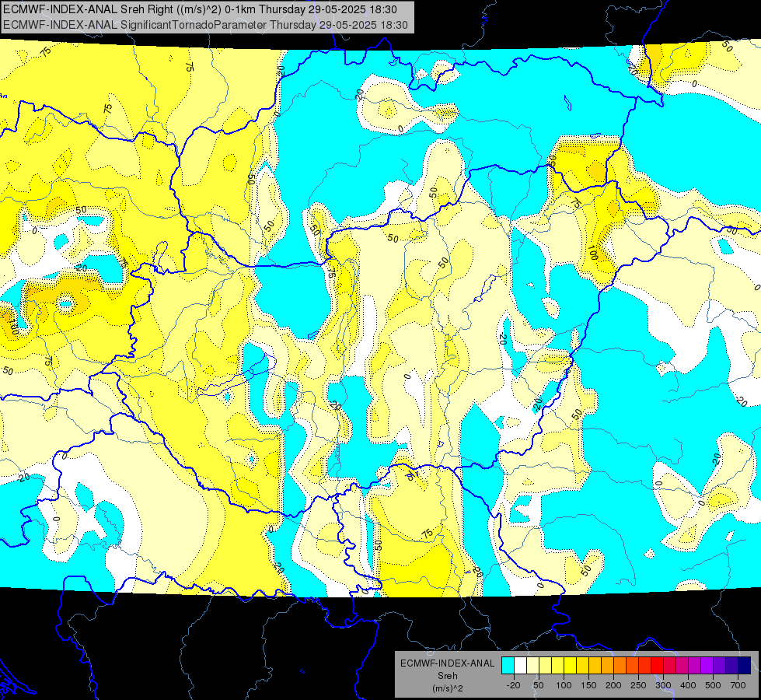Select the bright yellow swatch left of 100
Viewport: 761px width, 700px height.
[x=557, y=665]
